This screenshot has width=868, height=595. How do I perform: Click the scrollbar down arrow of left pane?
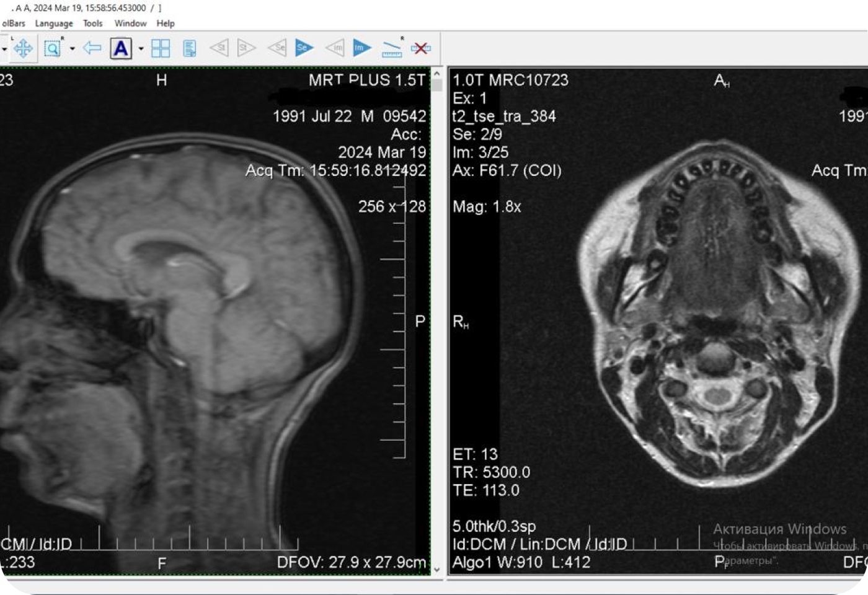tap(437, 570)
